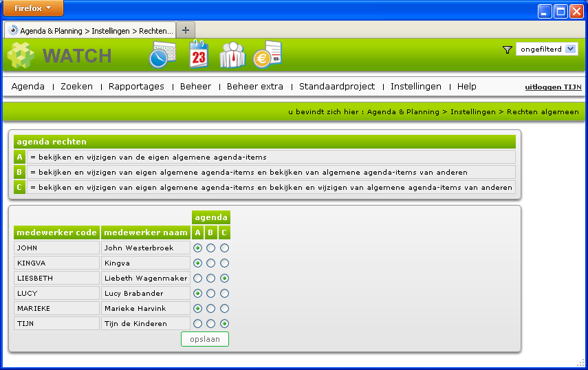Image resolution: width=588 pixels, height=370 pixels.
Task: Open the employees people icon
Action: pyautogui.click(x=232, y=55)
